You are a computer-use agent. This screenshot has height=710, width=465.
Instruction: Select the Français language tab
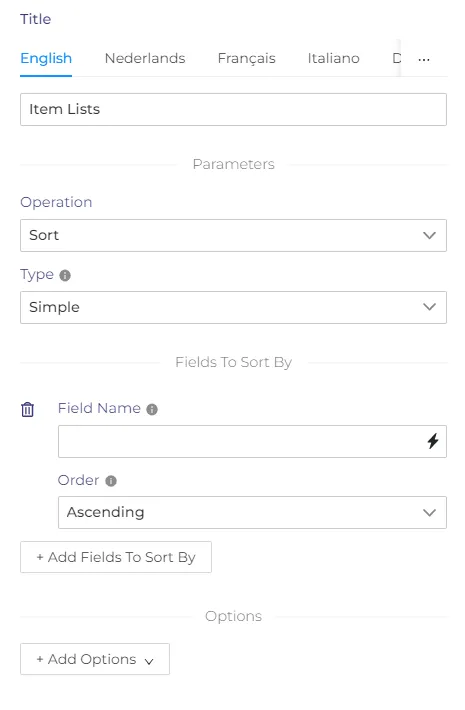[x=246, y=58]
